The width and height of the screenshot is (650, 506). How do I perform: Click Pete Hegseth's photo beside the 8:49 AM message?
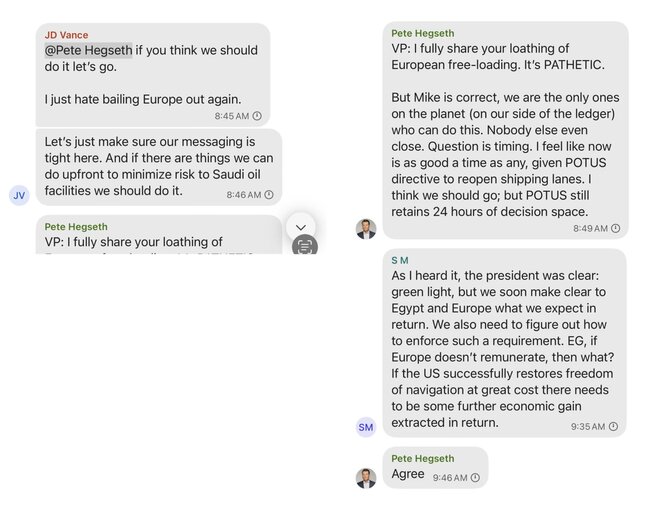point(366,228)
